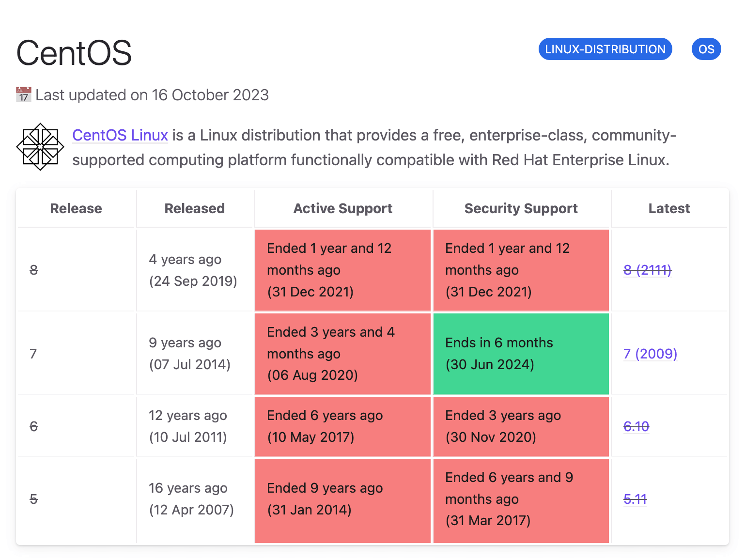Image resolution: width=745 pixels, height=560 pixels.
Task: Click the Security Support cell ending 31 Mar 2017
Action: pos(521,500)
